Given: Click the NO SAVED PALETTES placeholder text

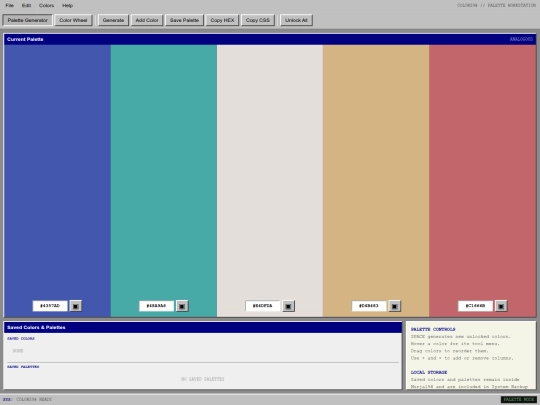Looking at the screenshot, I should tap(202, 379).
